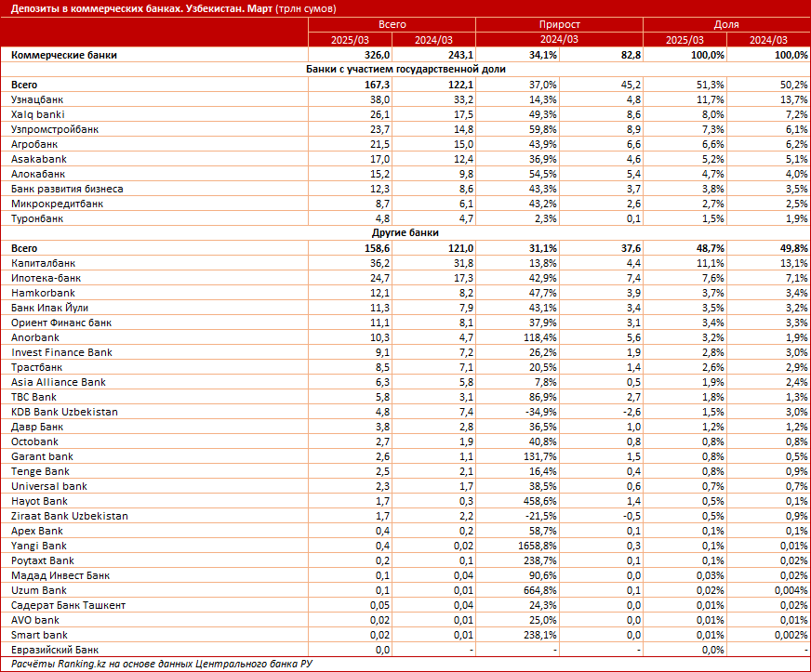Click the share value '51,3%'
The width and height of the screenshot is (811, 672).
[x=711, y=85]
